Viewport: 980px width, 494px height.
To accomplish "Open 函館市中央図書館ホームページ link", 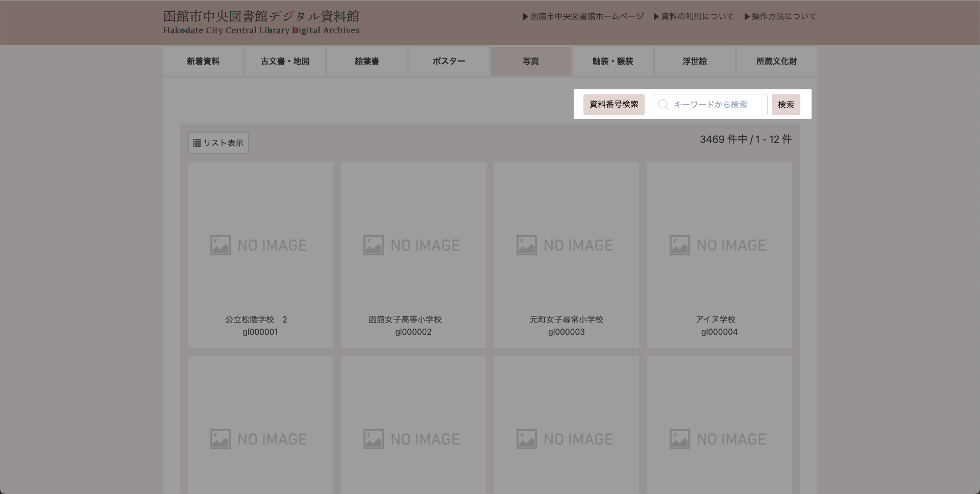I will 583,16.
